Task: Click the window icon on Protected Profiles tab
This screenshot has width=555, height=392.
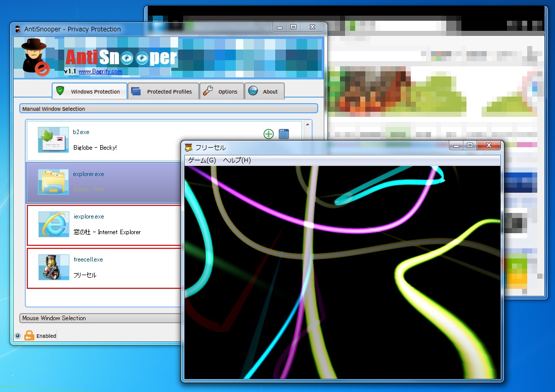Action: tap(136, 91)
